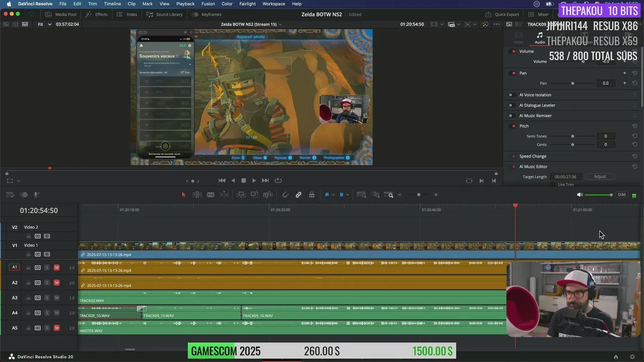
Task: Expand AI Dialogue Leveler settings icon
Action: (635, 105)
